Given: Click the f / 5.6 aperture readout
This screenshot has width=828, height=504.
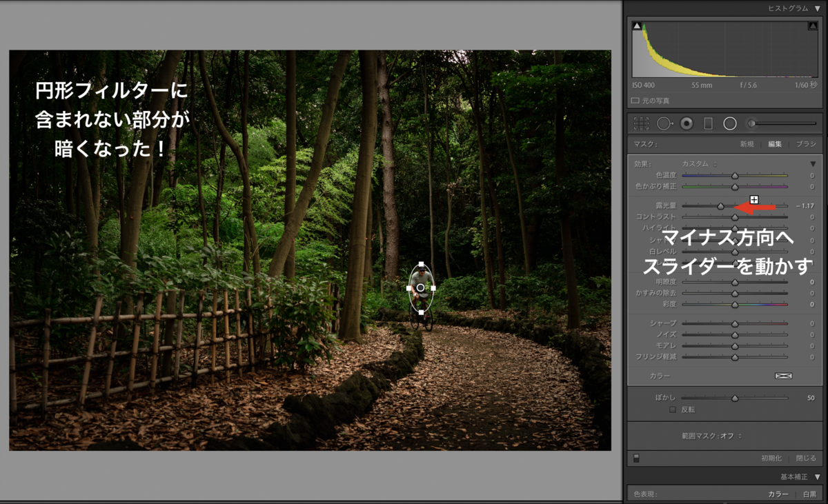Looking at the screenshot, I should [x=750, y=85].
